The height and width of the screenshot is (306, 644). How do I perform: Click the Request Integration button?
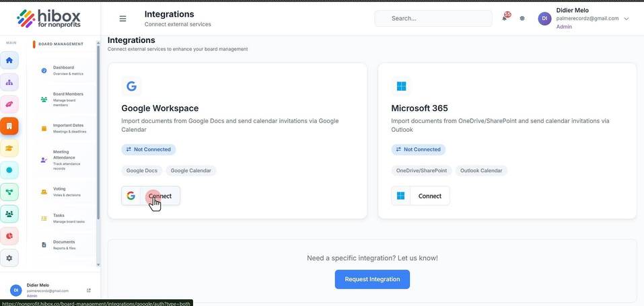click(x=372, y=279)
